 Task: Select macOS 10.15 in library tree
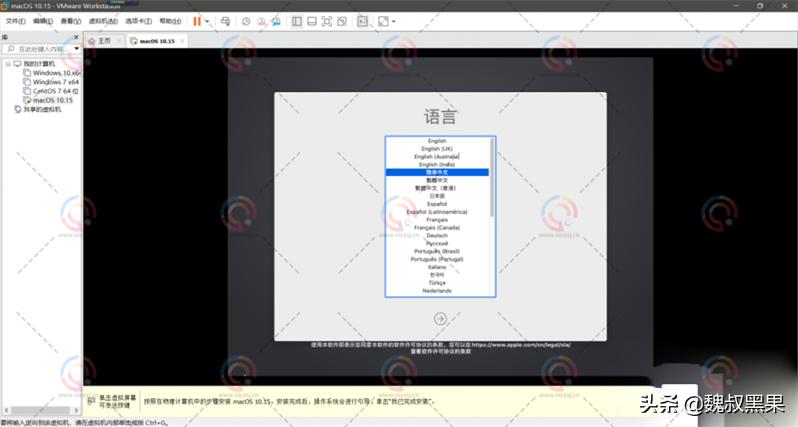pos(53,101)
